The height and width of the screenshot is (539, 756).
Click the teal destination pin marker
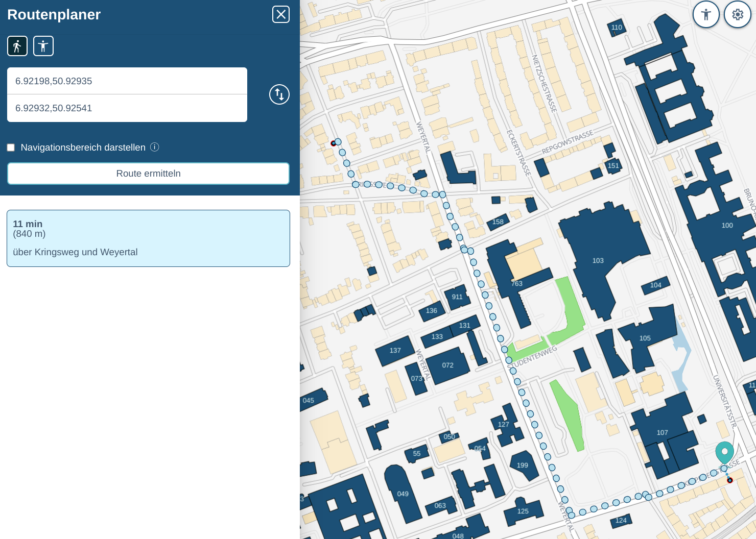click(x=725, y=453)
